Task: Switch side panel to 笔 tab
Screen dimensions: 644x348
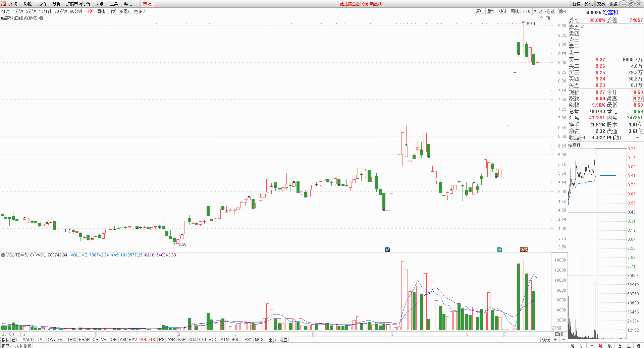Action: click(x=573, y=345)
